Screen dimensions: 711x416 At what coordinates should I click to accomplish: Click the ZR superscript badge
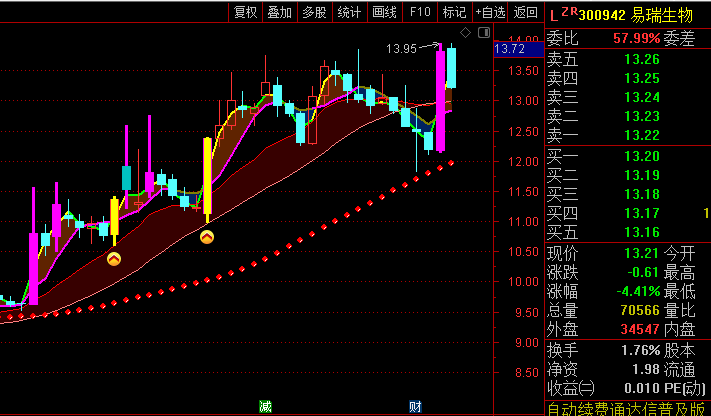click(x=570, y=12)
